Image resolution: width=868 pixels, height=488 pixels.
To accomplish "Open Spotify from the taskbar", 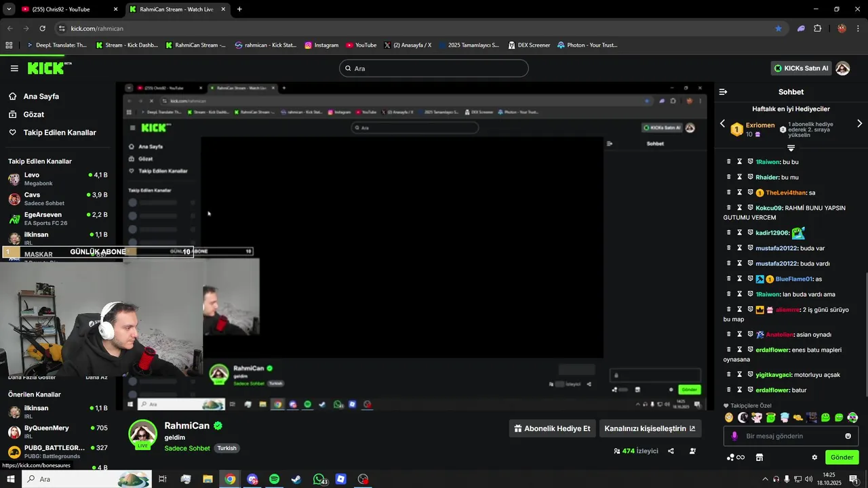I will 274,479.
